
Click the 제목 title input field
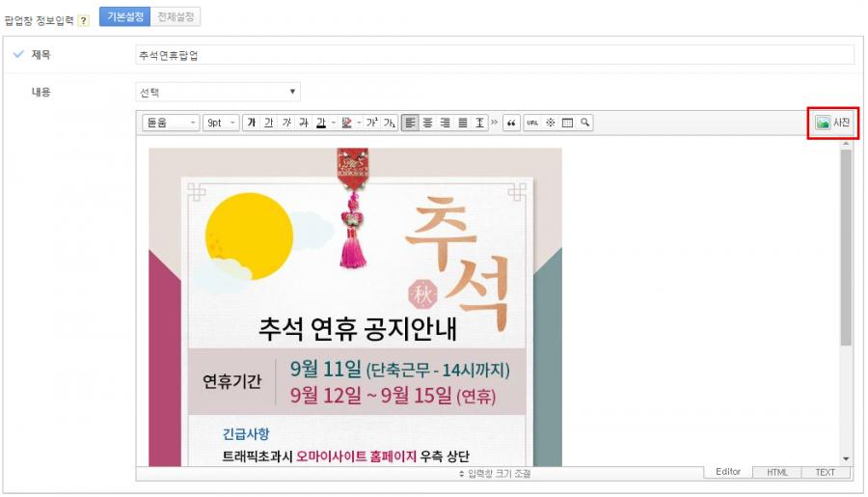pos(494,56)
